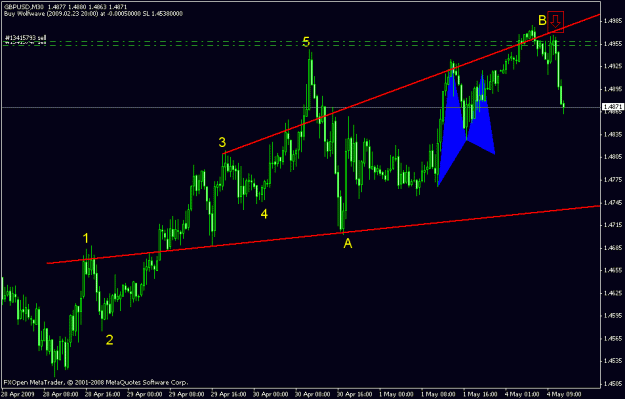Click the current price tag 1.4871
This screenshot has width=625, height=399.
(x=613, y=107)
